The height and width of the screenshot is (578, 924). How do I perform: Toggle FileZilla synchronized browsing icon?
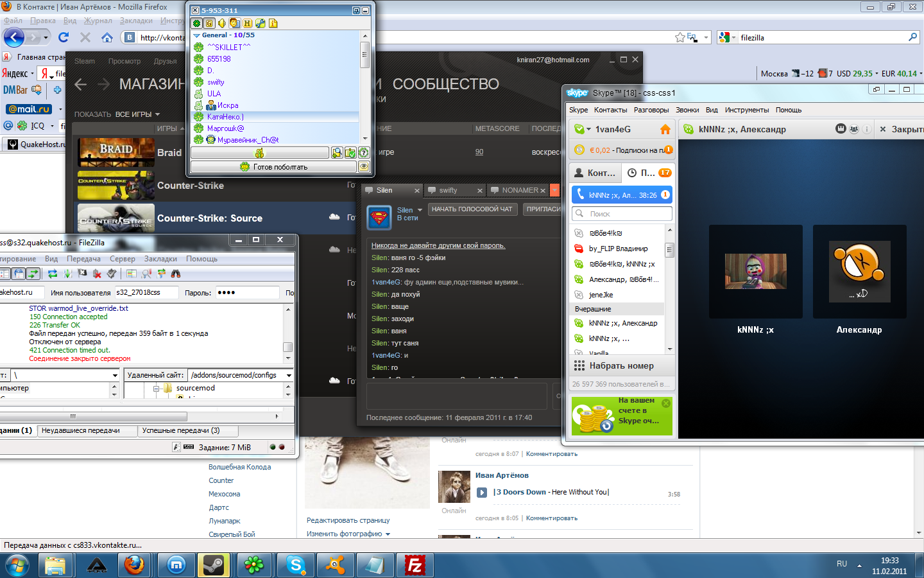161,274
